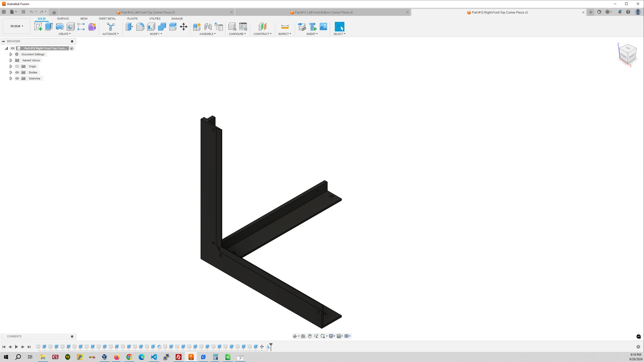Click the ViewCube FRONT face
644x362 pixels.
pyautogui.click(x=623, y=55)
